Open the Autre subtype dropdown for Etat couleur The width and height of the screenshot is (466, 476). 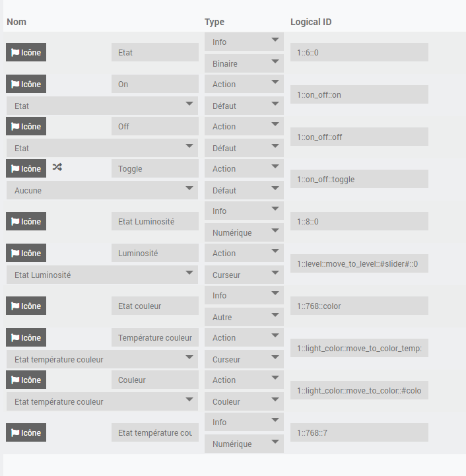click(244, 317)
